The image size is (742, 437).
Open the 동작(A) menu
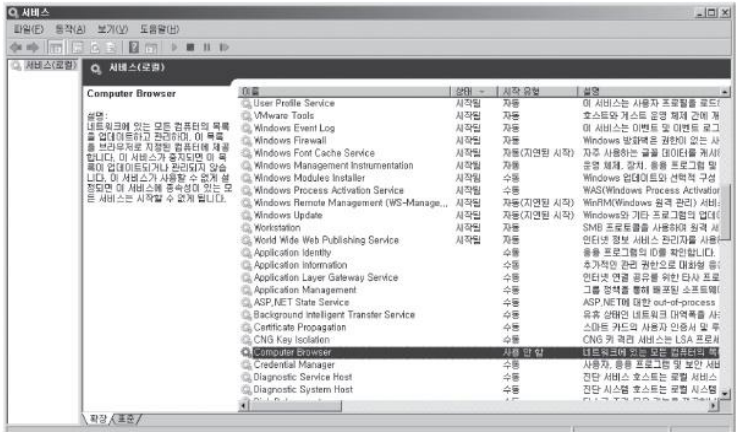(x=70, y=29)
